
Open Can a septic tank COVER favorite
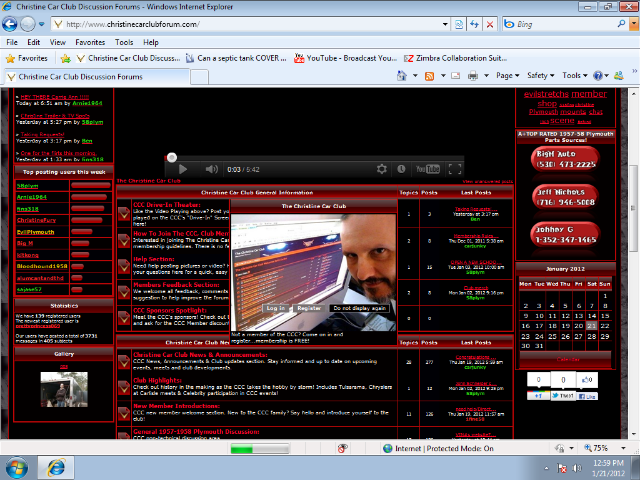coord(236,58)
